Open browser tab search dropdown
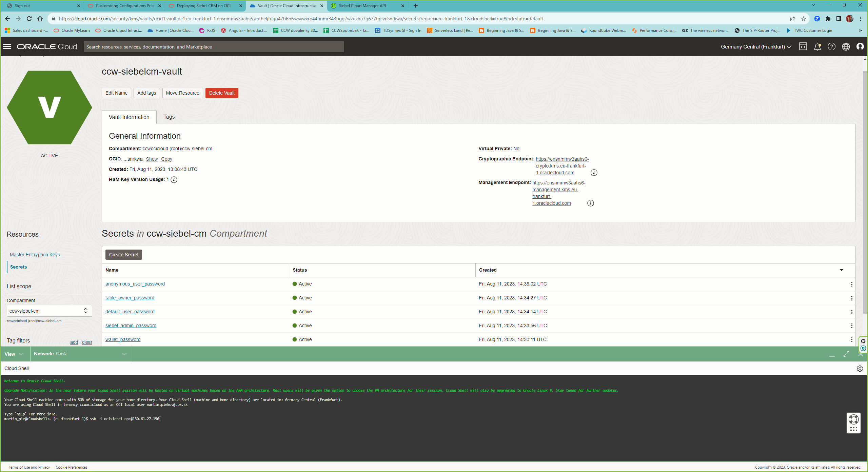The image size is (868, 472). [813, 5]
